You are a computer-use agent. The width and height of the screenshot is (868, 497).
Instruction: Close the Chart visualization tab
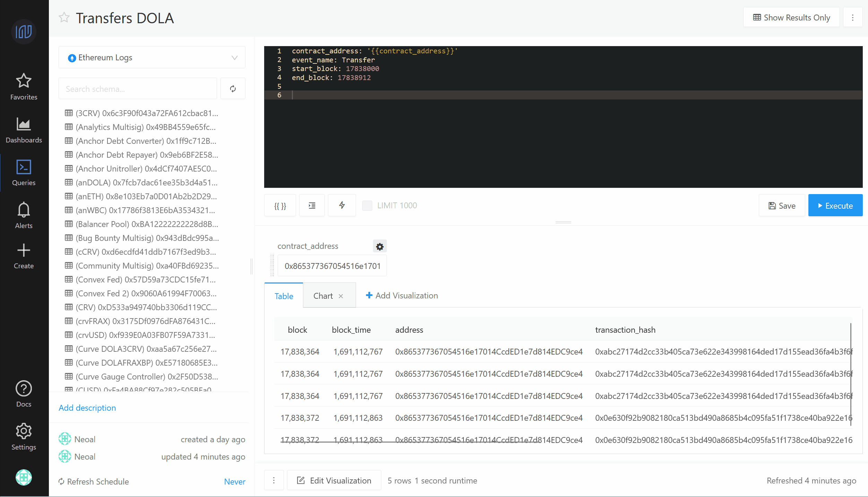click(x=341, y=296)
